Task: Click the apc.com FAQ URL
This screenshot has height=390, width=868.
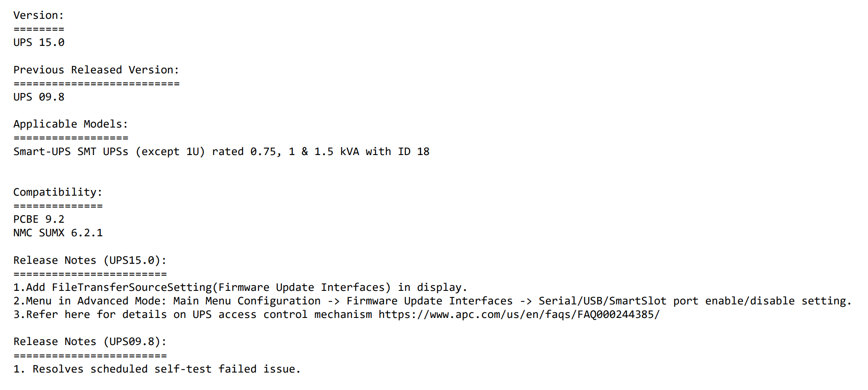Action: tap(519, 315)
